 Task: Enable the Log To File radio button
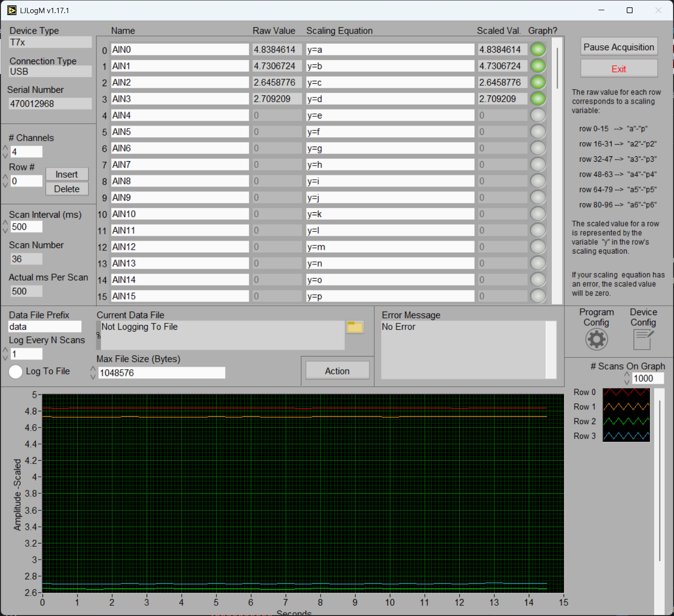[x=16, y=372]
